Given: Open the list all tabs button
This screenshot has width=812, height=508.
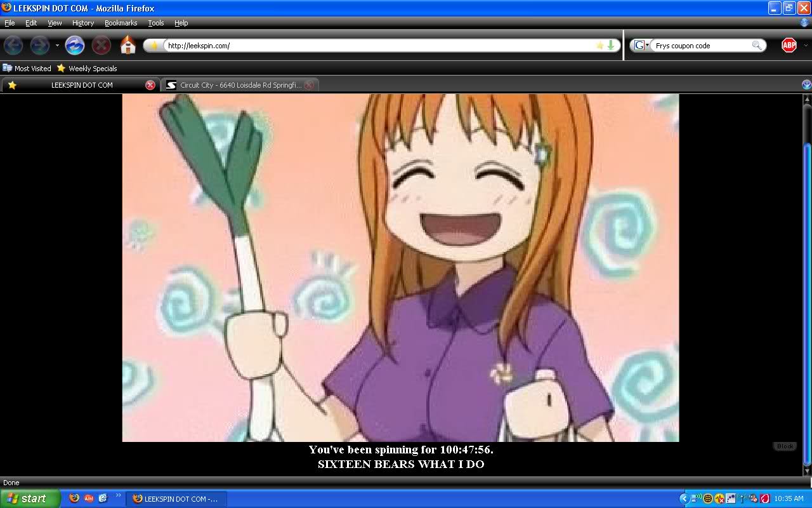Looking at the screenshot, I should 806,84.
